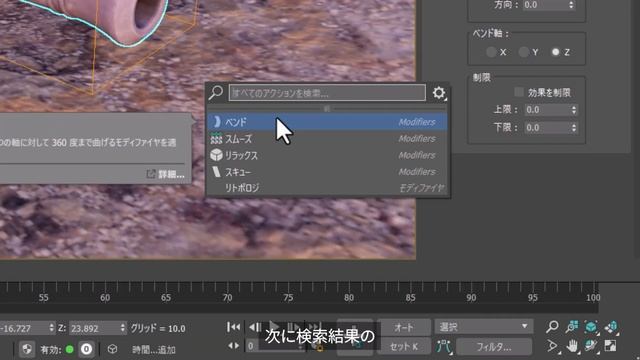Screen dimensions: 640x360
Task: Click timeline at frame 60
Action: click(x=105, y=298)
